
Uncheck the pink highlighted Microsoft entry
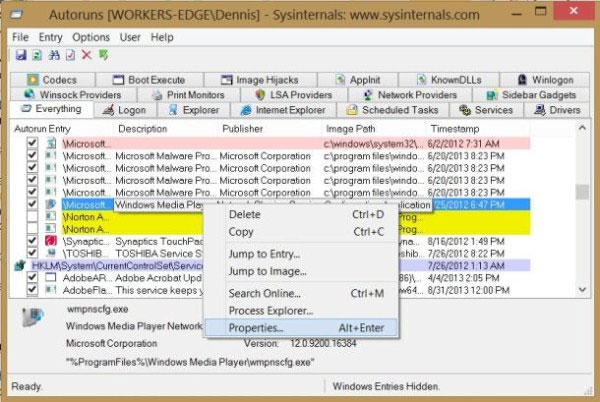tap(32, 143)
